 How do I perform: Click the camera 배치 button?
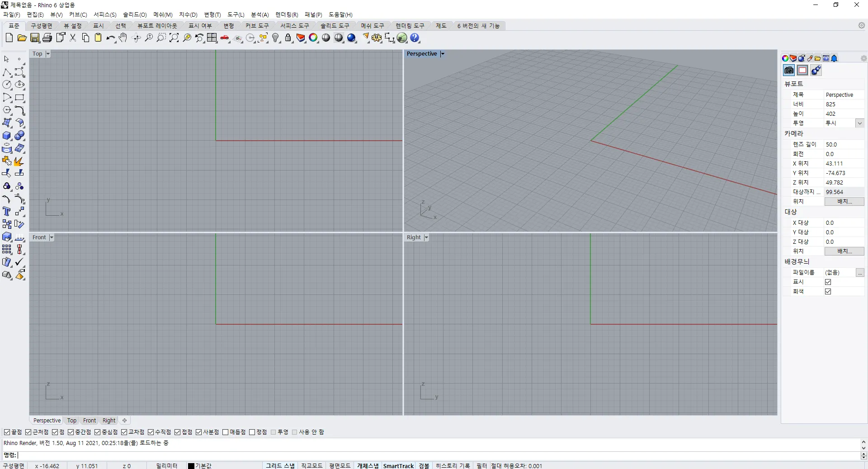844,202
